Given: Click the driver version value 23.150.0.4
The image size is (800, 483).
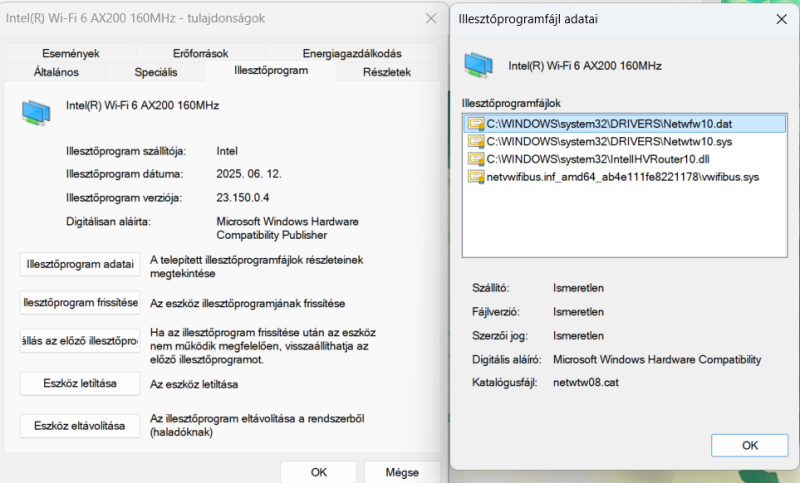Looking at the screenshot, I should point(243,197).
